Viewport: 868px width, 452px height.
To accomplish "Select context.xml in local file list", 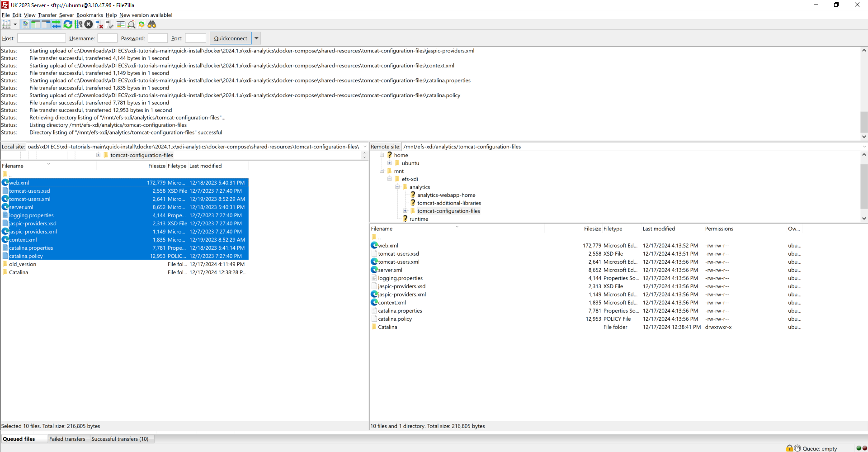I will tap(23, 240).
